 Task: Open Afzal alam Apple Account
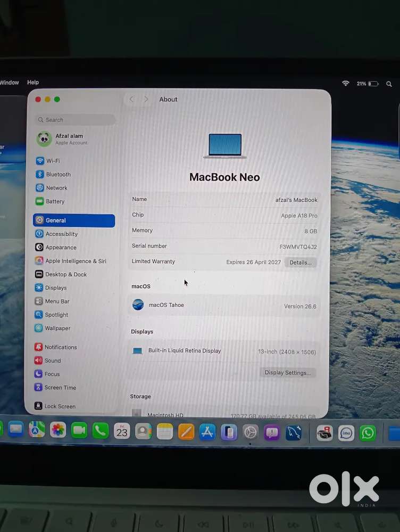(x=62, y=139)
